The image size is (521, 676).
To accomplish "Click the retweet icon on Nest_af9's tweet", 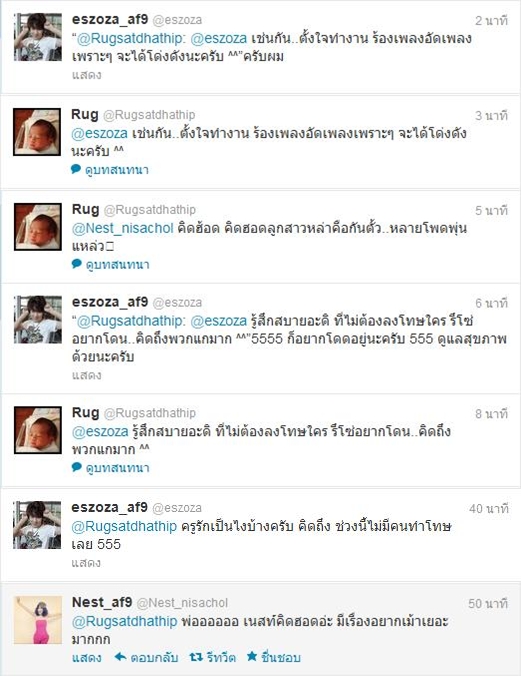I will 196,657.
